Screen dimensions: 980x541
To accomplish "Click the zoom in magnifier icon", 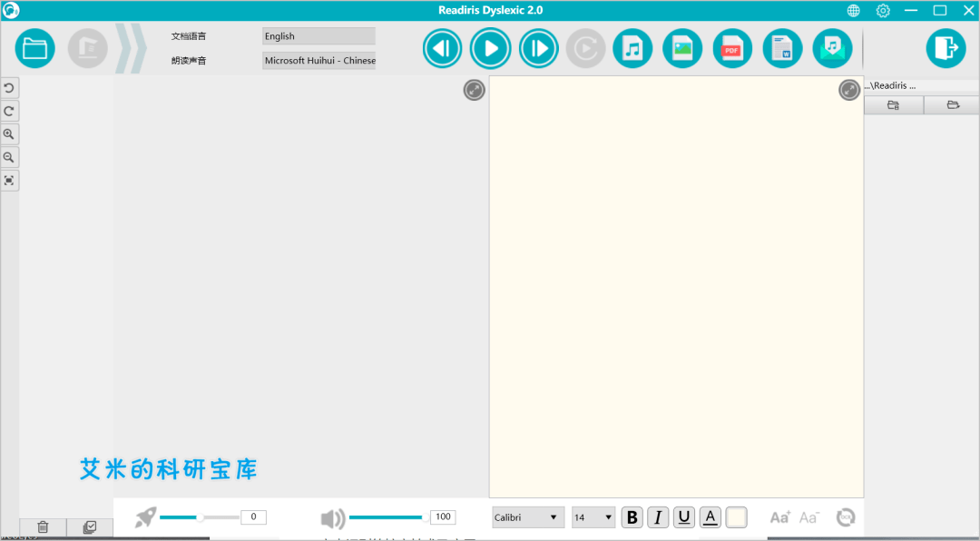I will pos(9,134).
